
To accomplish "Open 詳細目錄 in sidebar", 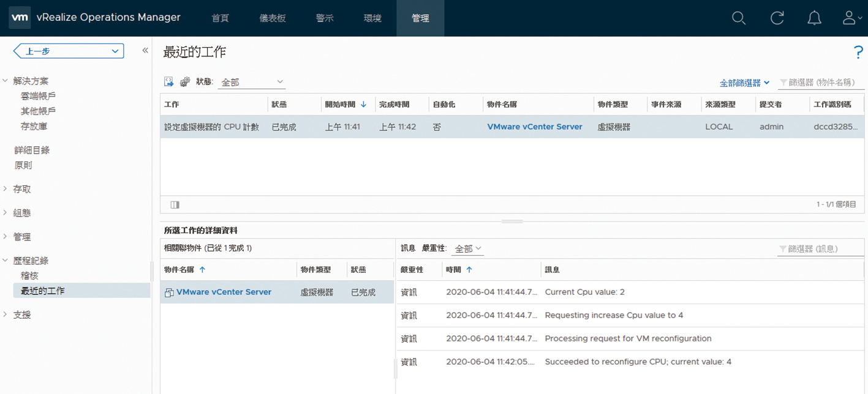I will click(32, 150).
